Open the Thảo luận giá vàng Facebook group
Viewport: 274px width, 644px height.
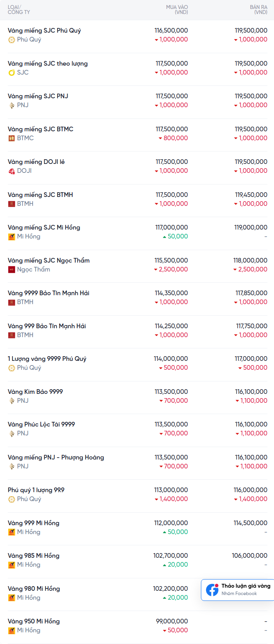[x=246, y=586]
